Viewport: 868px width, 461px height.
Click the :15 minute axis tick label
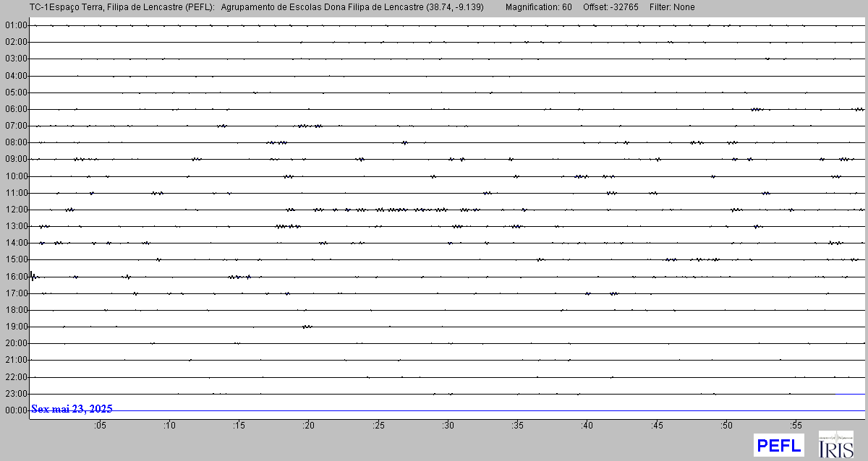[x=239, y=426]
